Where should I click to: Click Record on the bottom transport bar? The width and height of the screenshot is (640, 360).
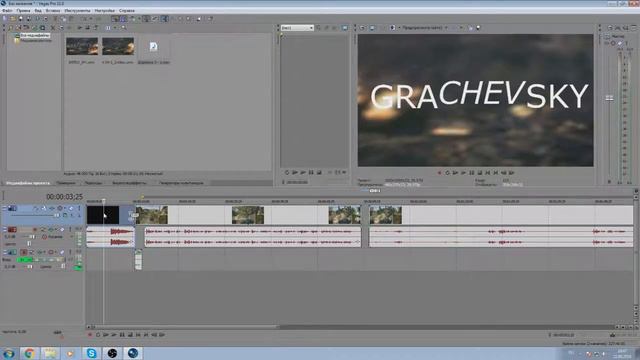pos(90,335)
